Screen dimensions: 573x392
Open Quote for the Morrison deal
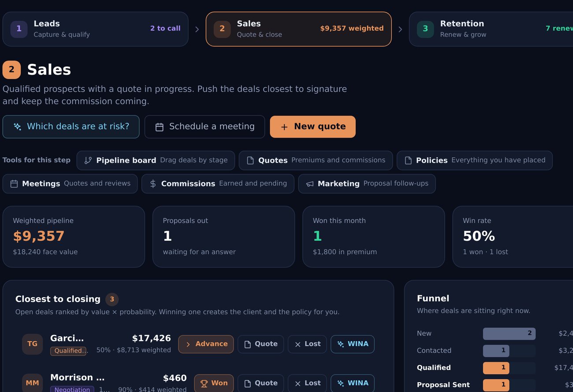coord(261,383)
